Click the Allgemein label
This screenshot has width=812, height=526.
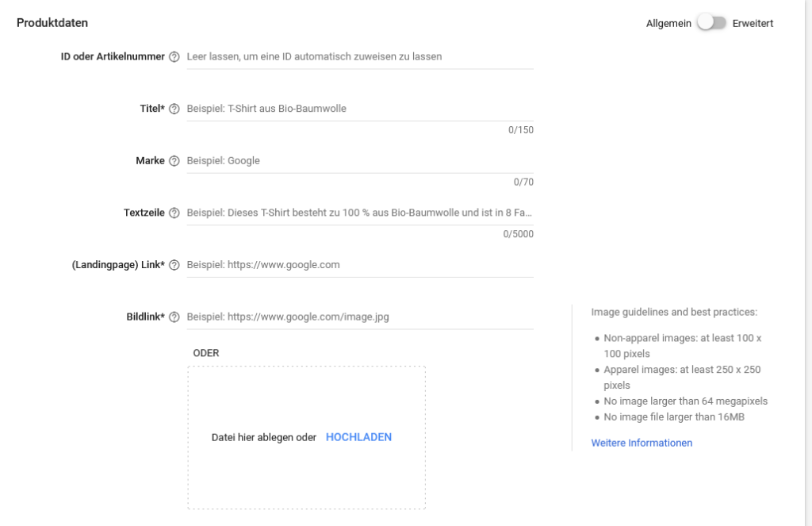[x=668, y=23]
